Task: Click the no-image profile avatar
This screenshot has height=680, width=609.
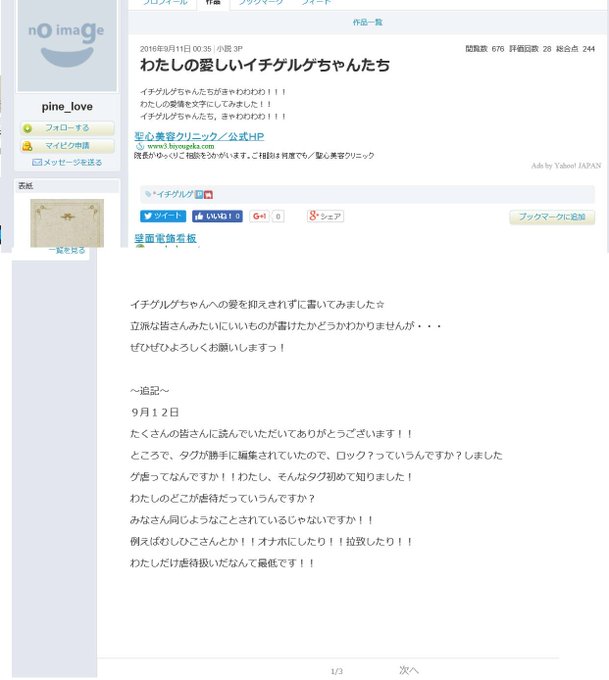Action: [67, 45]
